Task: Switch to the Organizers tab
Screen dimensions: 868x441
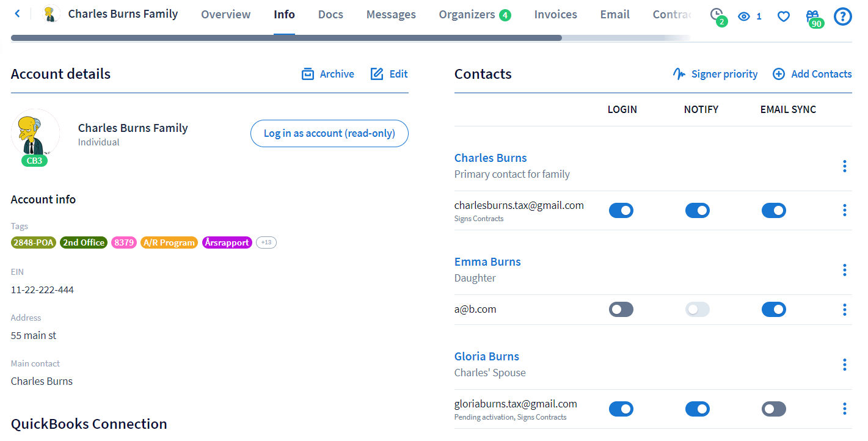Action: [x=467, y=15]
